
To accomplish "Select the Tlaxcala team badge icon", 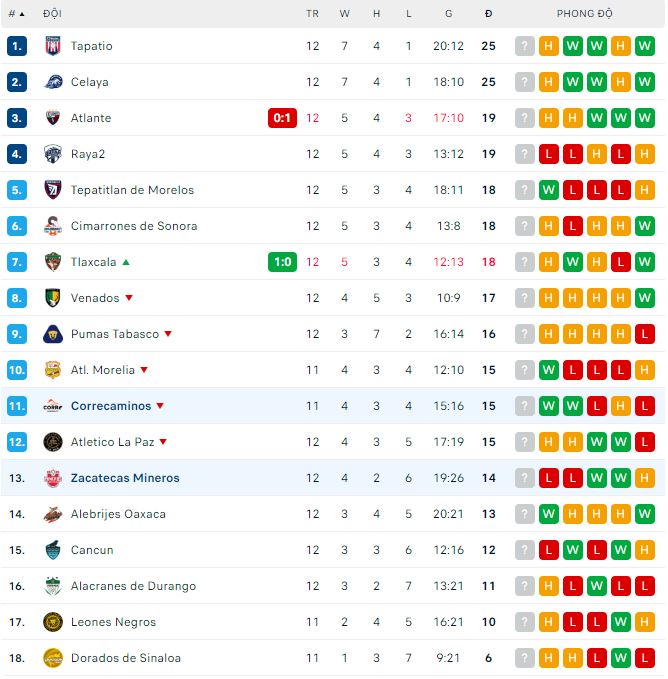I will pyautogui.click(x=53, y=262).
